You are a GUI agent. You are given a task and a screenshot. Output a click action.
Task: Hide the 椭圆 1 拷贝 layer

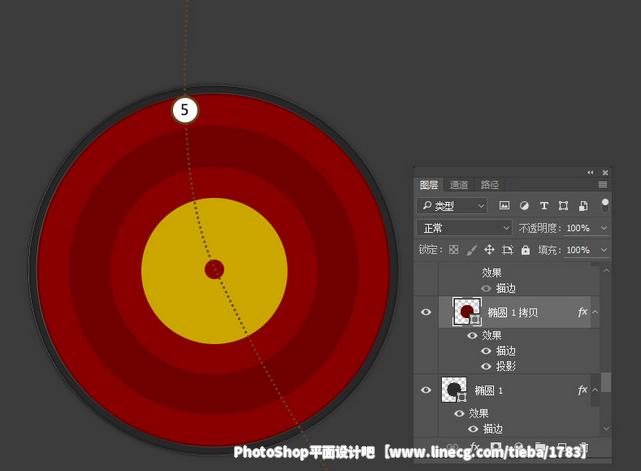coord(426,312)
